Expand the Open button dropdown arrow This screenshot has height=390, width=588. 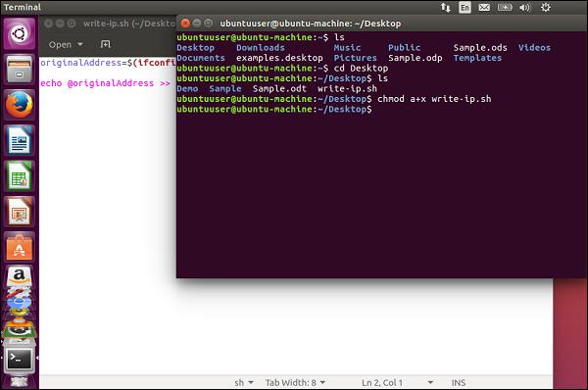80,44
